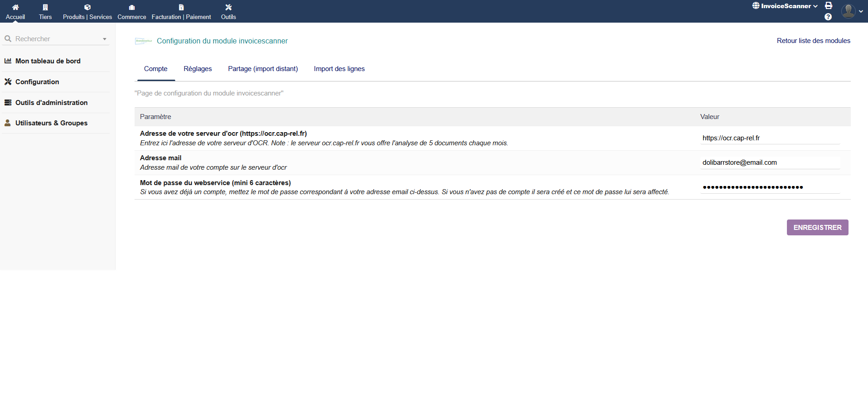Viewport: 868px width, 396px height.
Task: Switch to Partage (import distant) tab
Action: coord(263,69)
